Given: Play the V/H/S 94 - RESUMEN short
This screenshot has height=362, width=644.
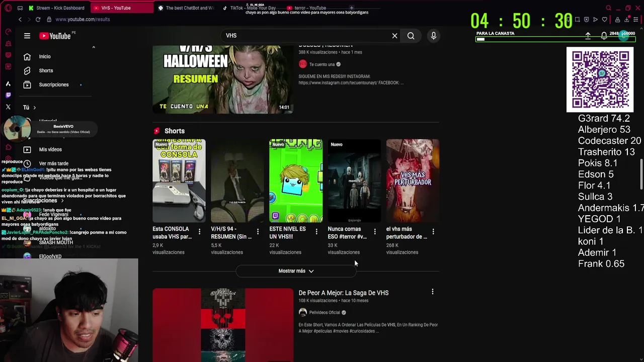Looking at the screenshot, I should coord(237,180).
